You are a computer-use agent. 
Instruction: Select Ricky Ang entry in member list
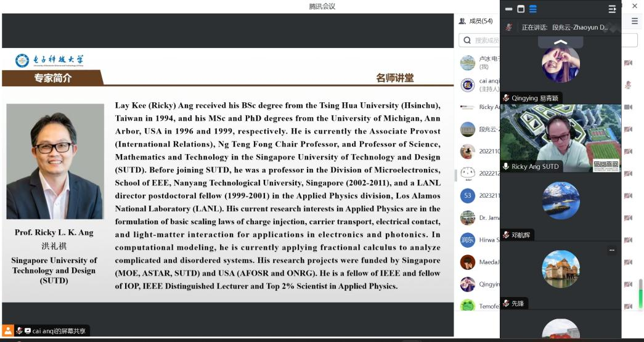[479, 107]
